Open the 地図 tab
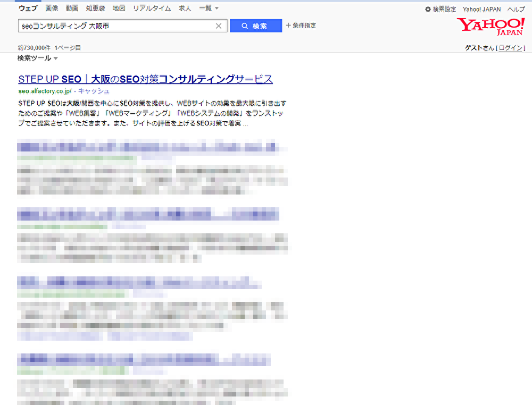 [119, 9]
